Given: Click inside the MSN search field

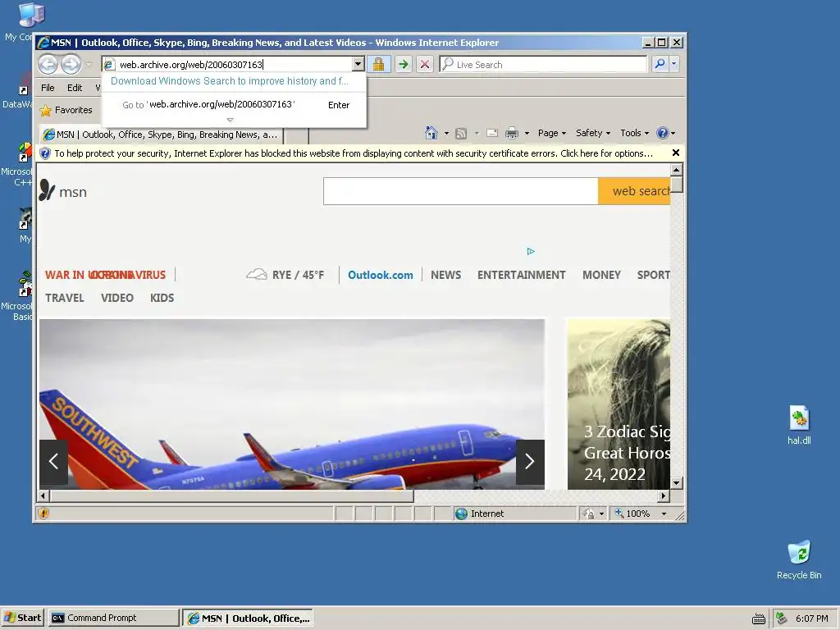Looking at the screenshot, I should tap(461, 191).
